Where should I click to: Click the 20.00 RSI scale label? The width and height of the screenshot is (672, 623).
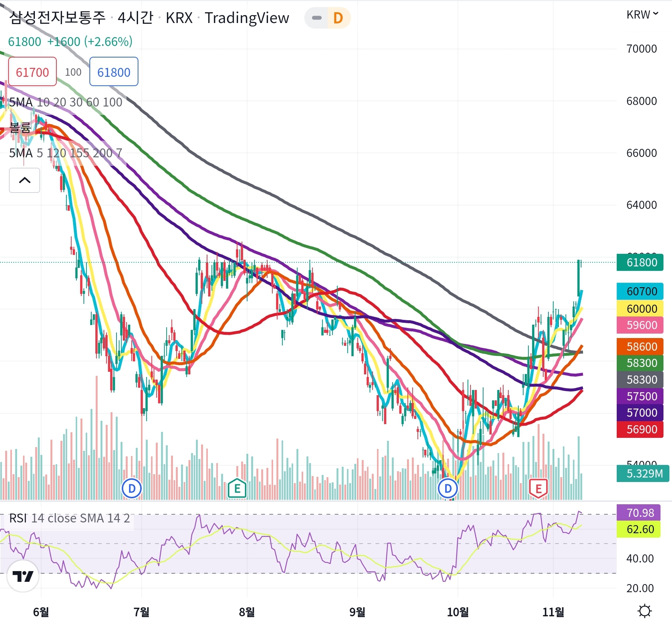tap(640, 588)
